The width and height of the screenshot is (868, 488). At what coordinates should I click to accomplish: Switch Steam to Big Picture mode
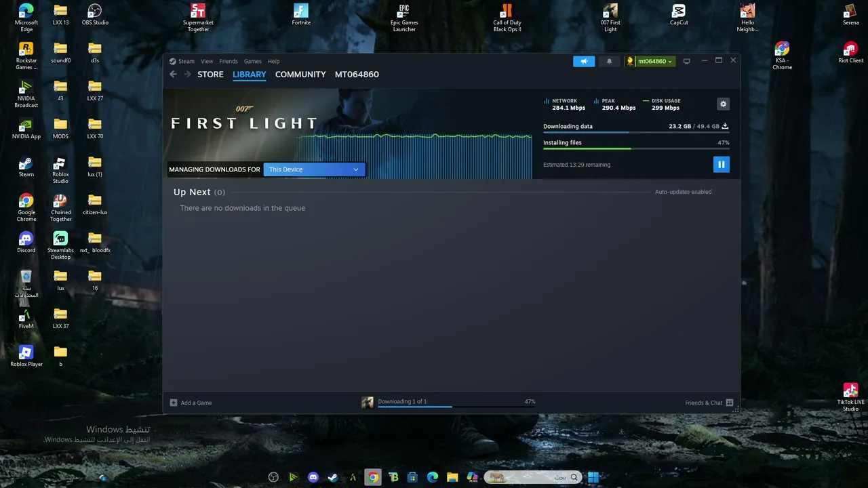[686, 61]
